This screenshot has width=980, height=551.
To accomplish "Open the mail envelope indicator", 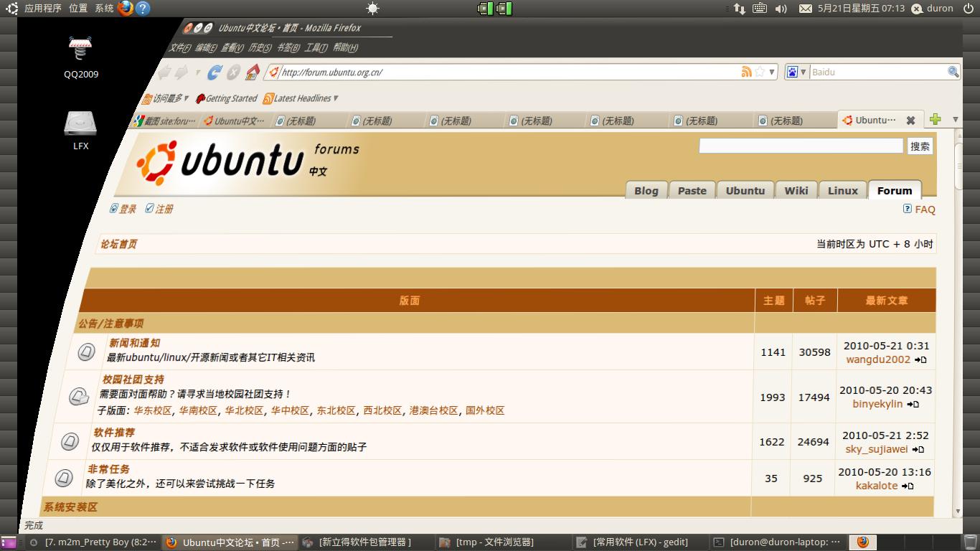I will click(806, 9).
